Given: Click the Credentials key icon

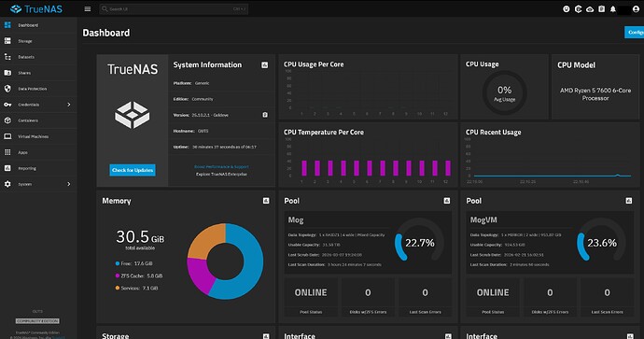Looking at the screenshot, I should coord(7,105).
